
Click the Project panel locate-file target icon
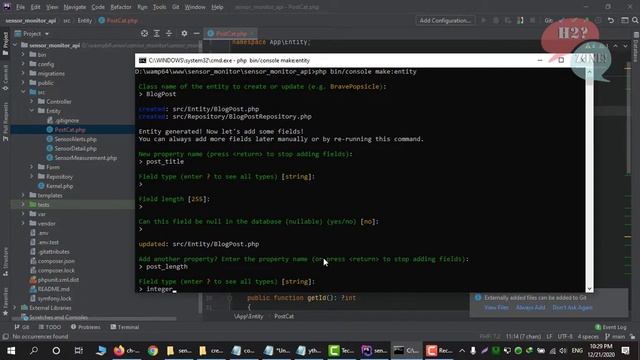pyautogui.click(x=144, y=33)
